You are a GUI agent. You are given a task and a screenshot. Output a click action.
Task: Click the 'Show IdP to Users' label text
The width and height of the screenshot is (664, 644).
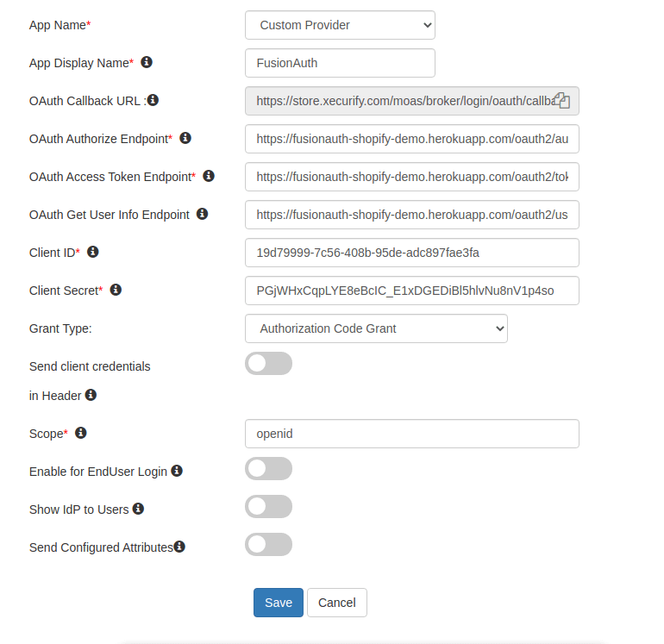pos(79,510)
